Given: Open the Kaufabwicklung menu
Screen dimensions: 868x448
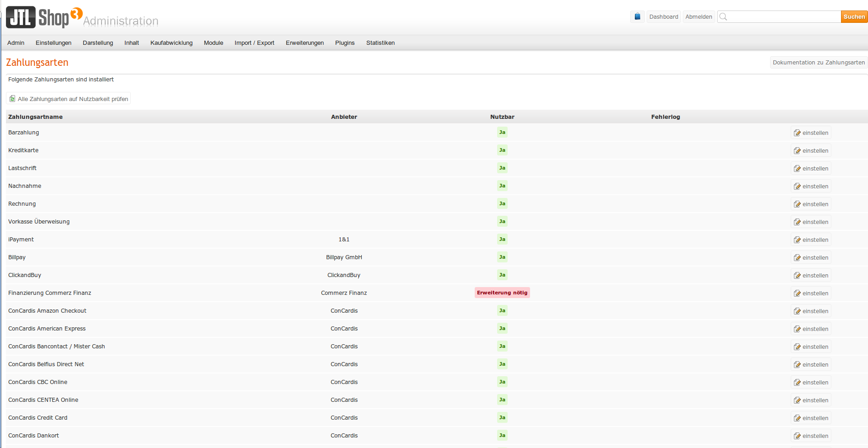Looking at the screenshot, I should [x=171, y=43].
